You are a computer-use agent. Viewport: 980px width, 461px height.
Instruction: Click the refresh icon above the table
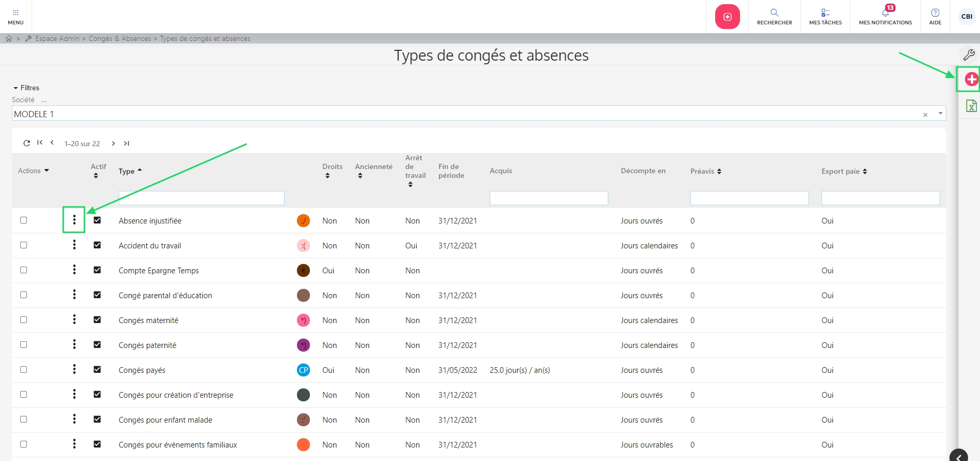(26, 143)
